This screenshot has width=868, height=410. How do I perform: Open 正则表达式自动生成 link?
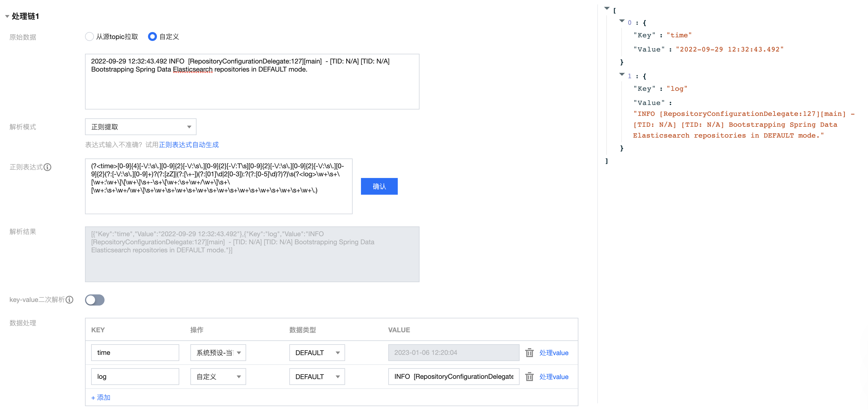189,145
